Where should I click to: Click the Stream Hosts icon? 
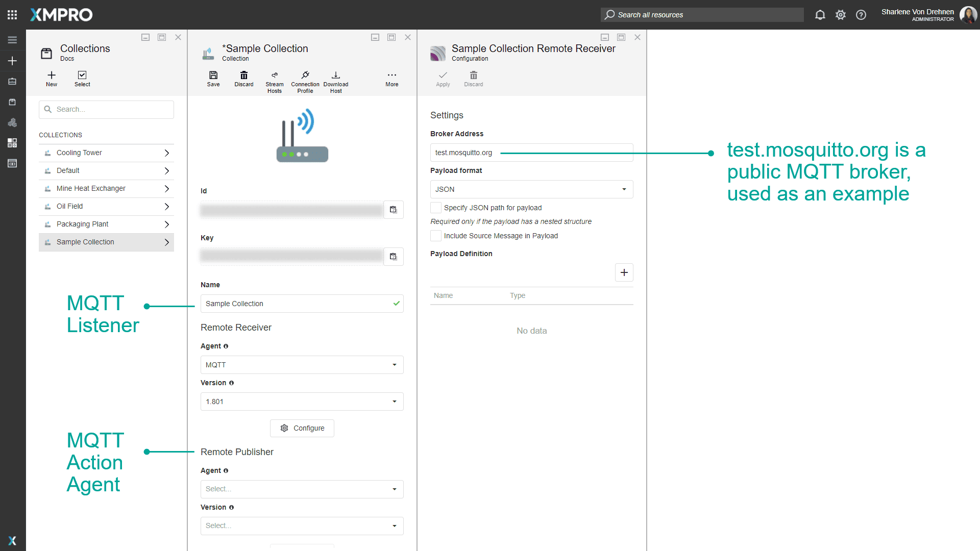pos(275,80)
